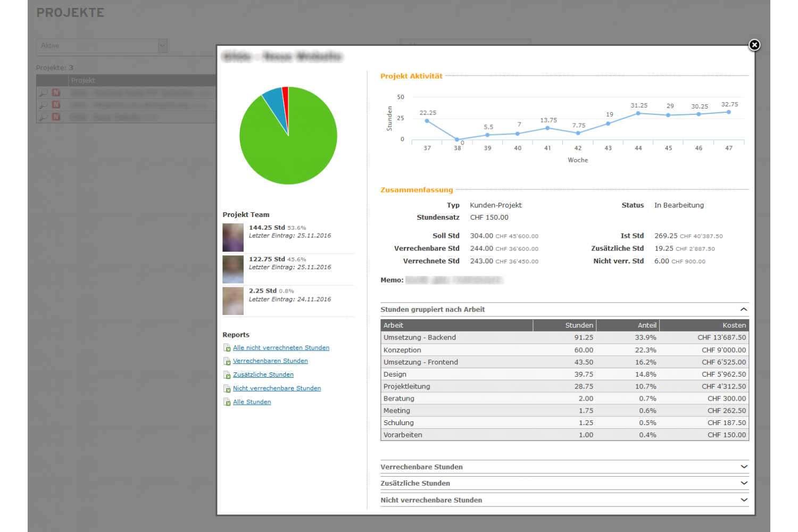Click red N icon in third project row
This screenshot has width=798, height=532.
(56, 117)
